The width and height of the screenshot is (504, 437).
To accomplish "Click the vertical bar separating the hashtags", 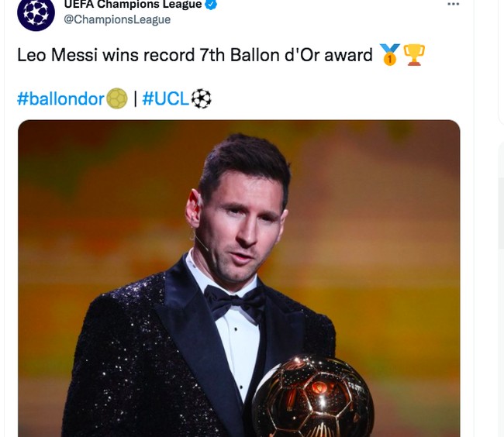I will (135, 99).
